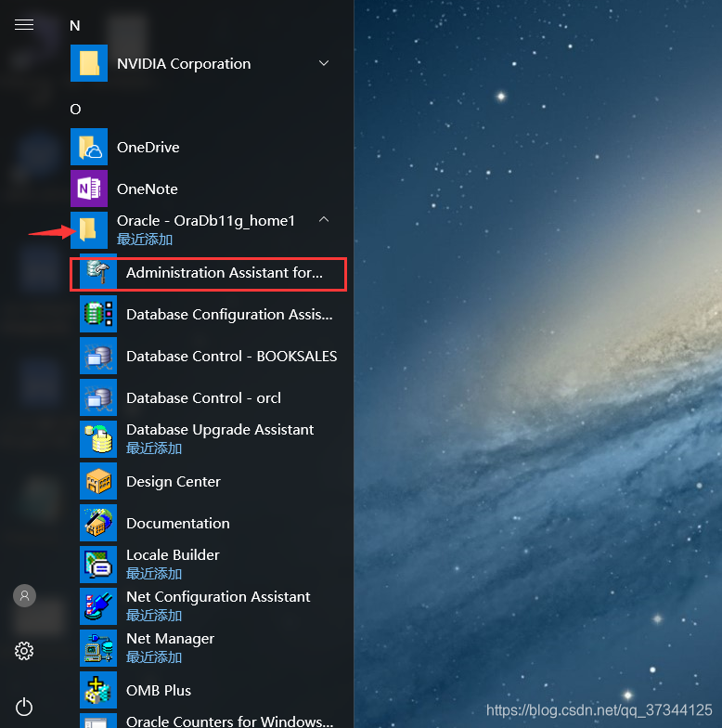Click the Documentation icon

tap(98, 523)
